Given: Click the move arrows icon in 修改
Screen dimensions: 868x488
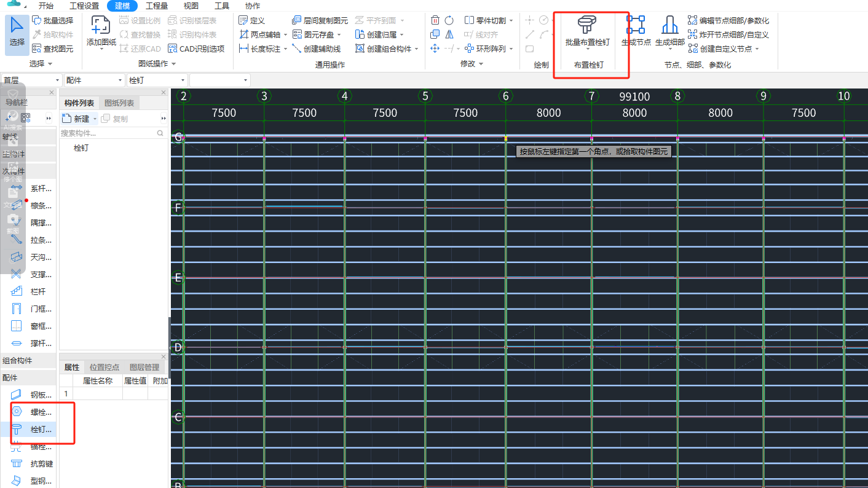Looking at the screenshot, I should (x=435, y=49).
